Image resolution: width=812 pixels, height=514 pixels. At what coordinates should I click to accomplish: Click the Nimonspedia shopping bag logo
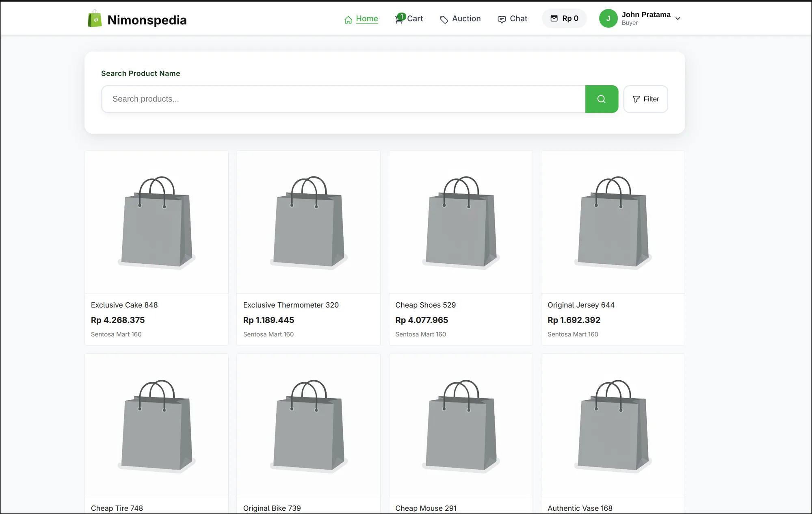pos(95,19)
